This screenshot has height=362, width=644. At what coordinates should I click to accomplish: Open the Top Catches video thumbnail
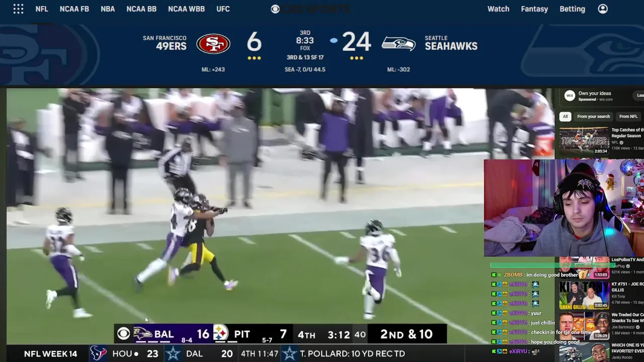pos(584,141)
